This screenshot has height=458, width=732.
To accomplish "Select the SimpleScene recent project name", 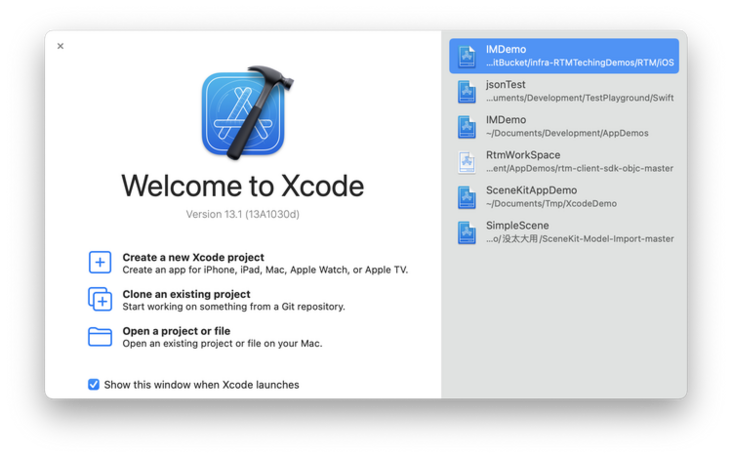I will coord(517,225).
